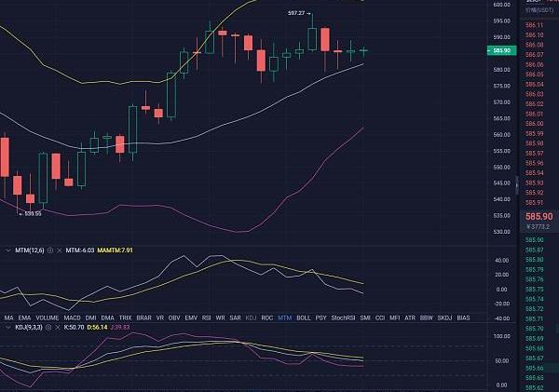Close the KDJ indicator panel using X
The image size is (559, 392).
[x=58, y=328]
